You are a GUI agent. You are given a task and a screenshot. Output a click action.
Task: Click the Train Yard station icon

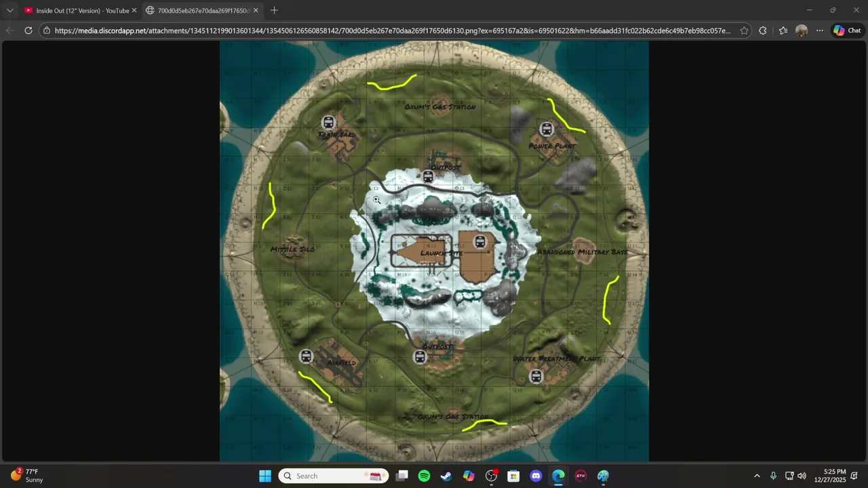pyautogui.click(x=328, y=123)
